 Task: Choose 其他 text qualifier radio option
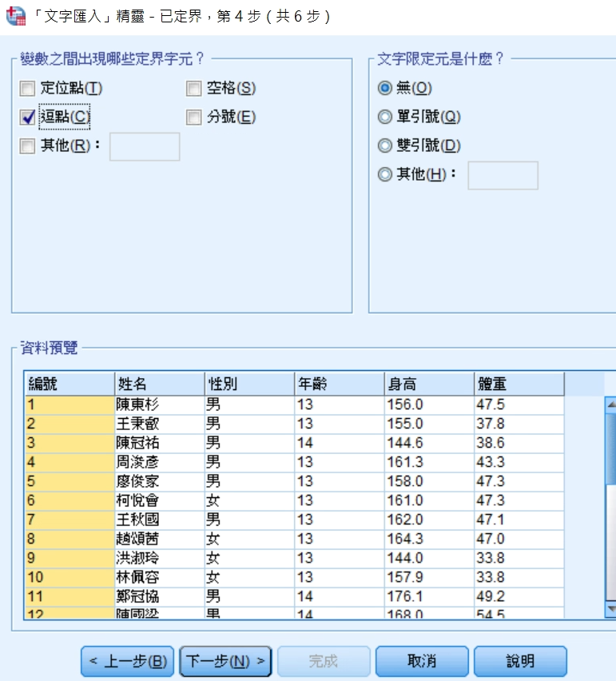385,174
